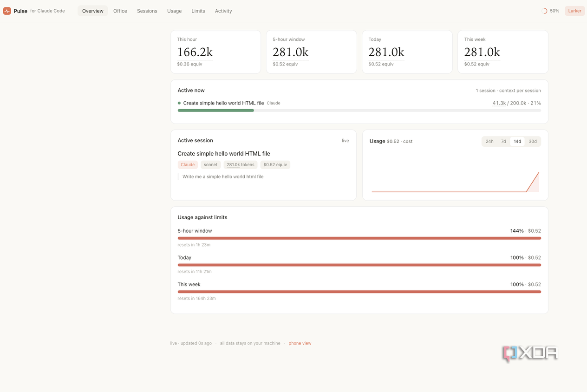Click the active session context progress bar
This screenshot has width=587, height=392.
(359, 111)
